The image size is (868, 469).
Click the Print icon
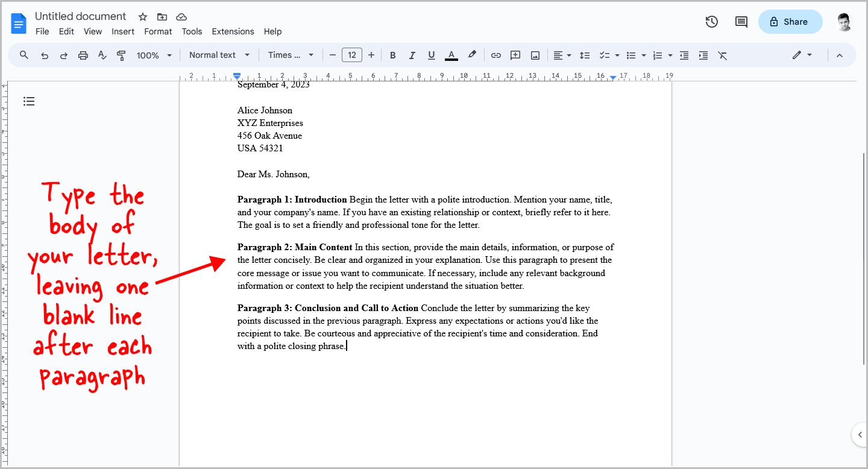click(x=83, y=55)
